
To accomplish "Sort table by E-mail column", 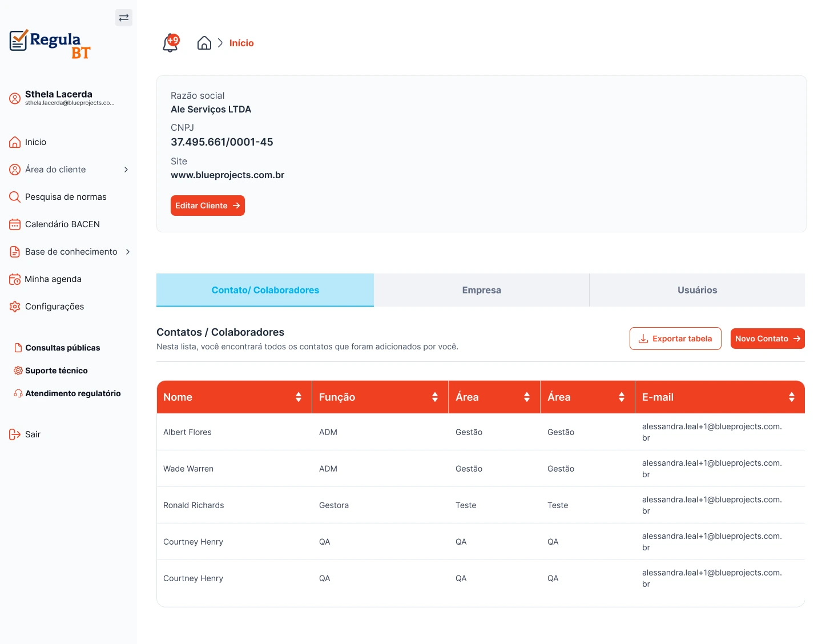I will tap(791, 397).
